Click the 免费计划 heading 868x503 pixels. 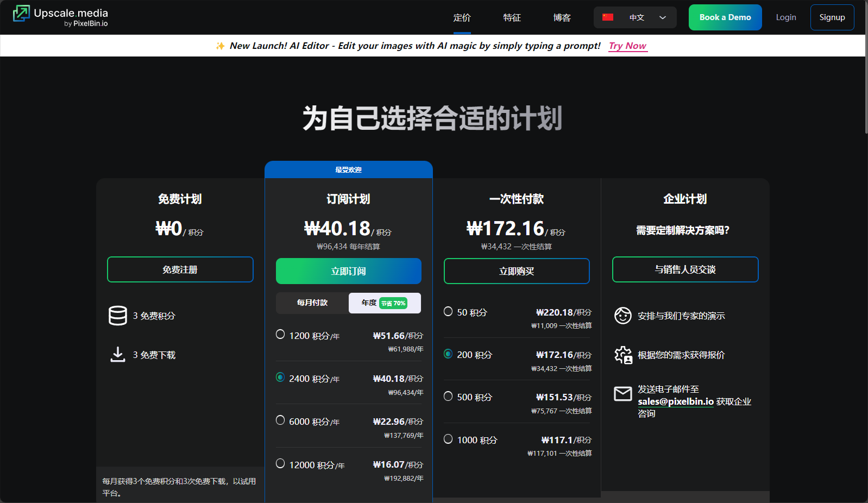180,199
